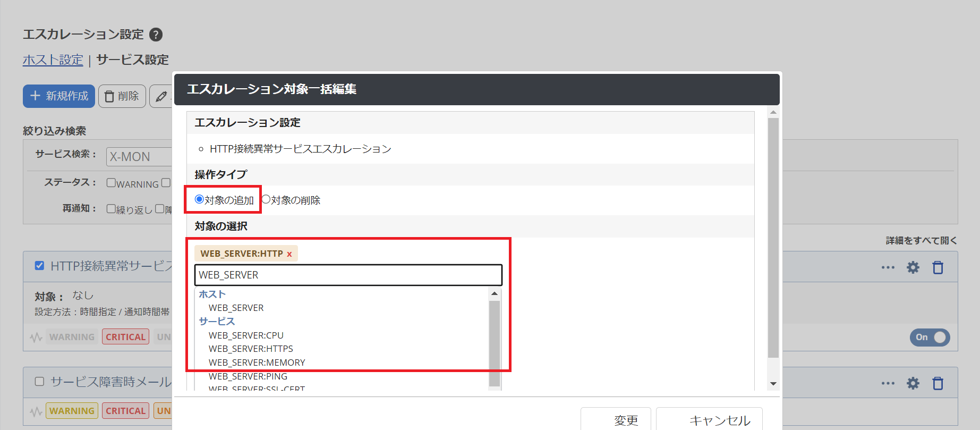
Task: Select the 対象の削除 radio button
Action: click(266, 199)
